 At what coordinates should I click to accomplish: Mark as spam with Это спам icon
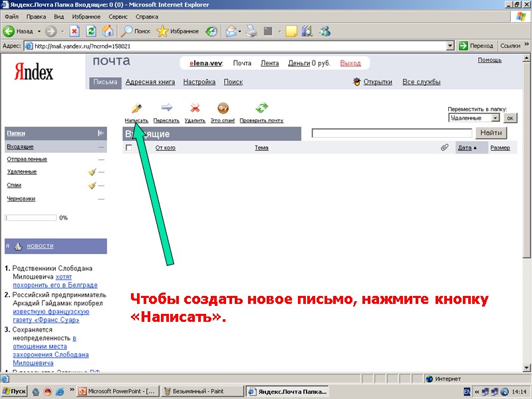coord(223,108)
